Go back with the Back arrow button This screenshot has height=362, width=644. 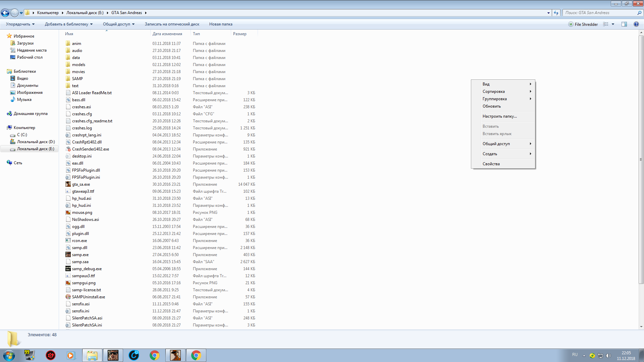coord(5,13)
